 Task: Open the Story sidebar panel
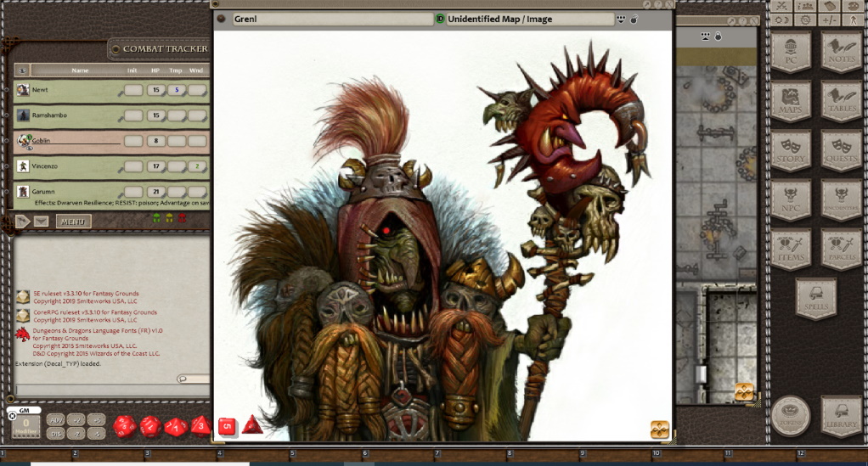click(791, 151)
